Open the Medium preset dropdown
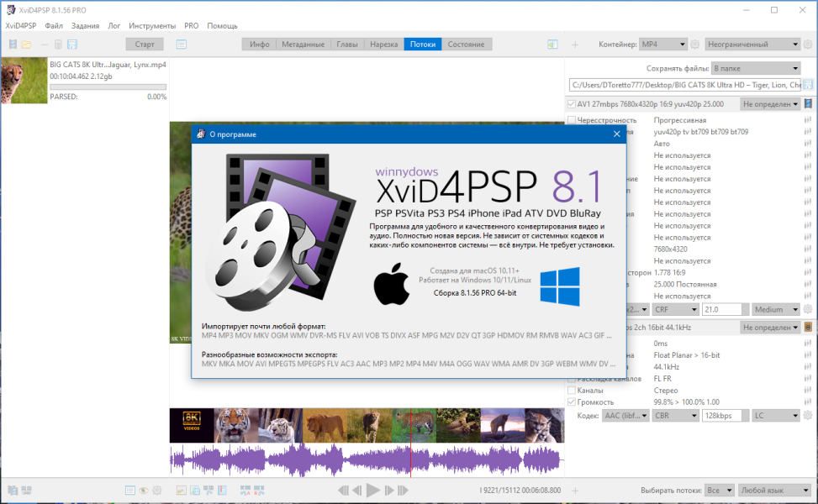This screenshot has height=504, width=818. (x=776, y=309)
